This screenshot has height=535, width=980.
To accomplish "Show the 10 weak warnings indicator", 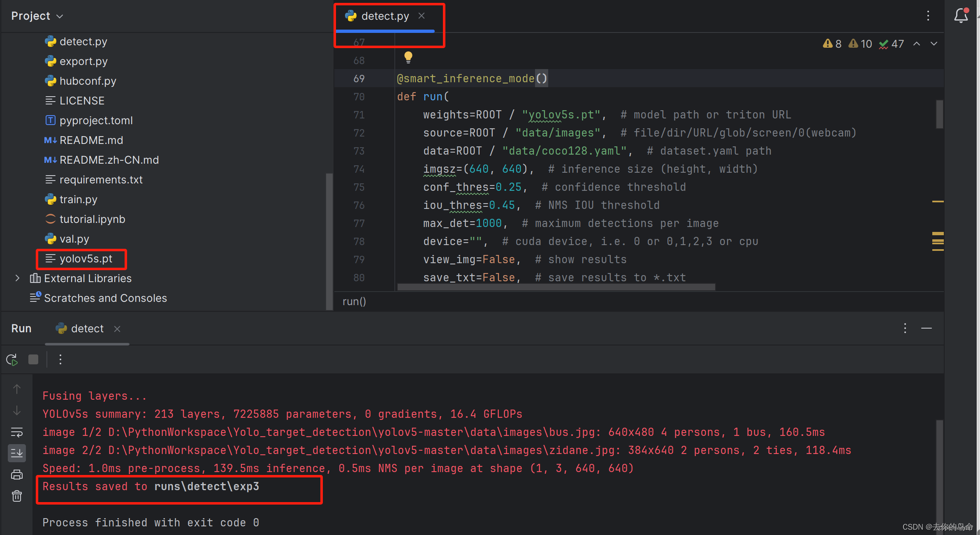I will (860, 44).
